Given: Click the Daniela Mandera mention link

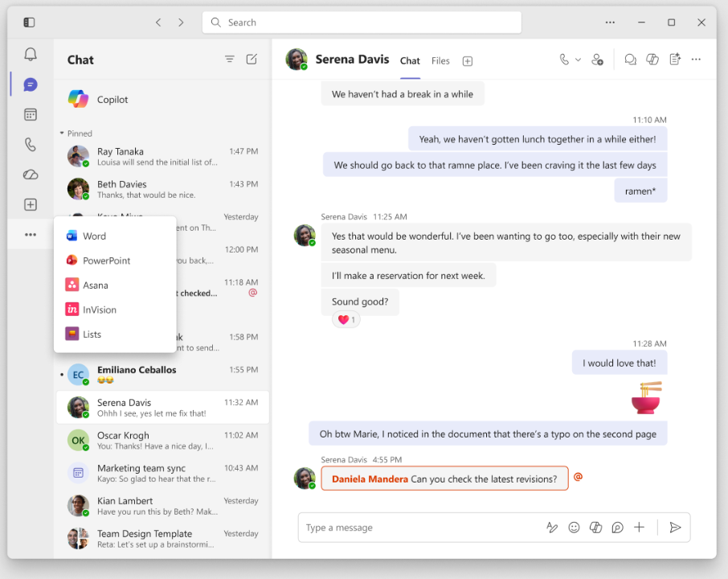Looking at the screenshot, I should coord(370,479).
